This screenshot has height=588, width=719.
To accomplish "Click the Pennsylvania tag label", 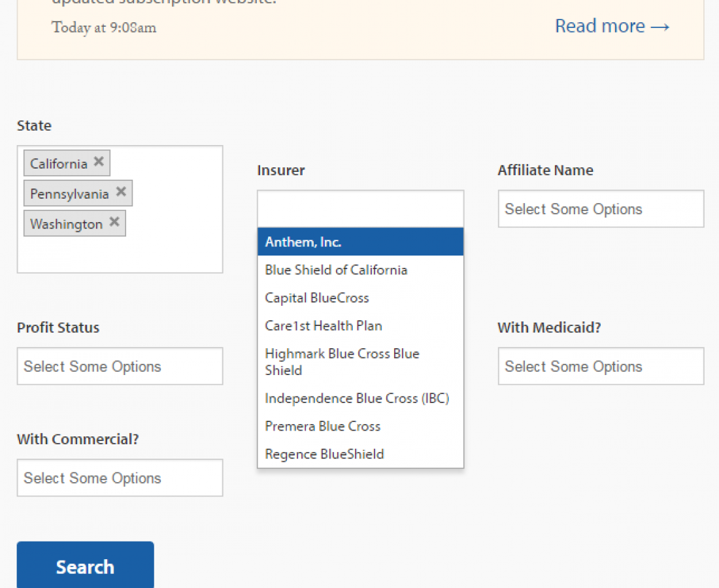I will pos(69,194).
